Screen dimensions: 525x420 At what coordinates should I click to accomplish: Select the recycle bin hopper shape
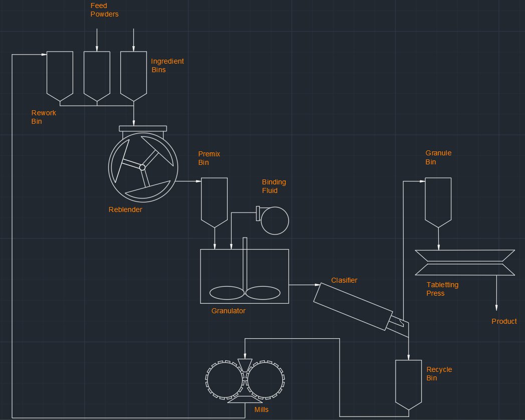(x=409, y=385)
